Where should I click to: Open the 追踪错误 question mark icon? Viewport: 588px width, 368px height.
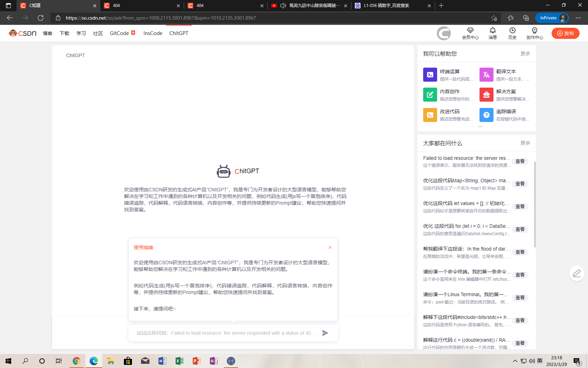[x=486, y=115]
